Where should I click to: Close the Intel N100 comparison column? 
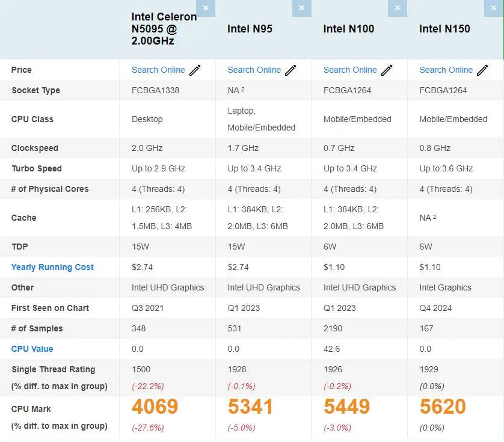397,8
